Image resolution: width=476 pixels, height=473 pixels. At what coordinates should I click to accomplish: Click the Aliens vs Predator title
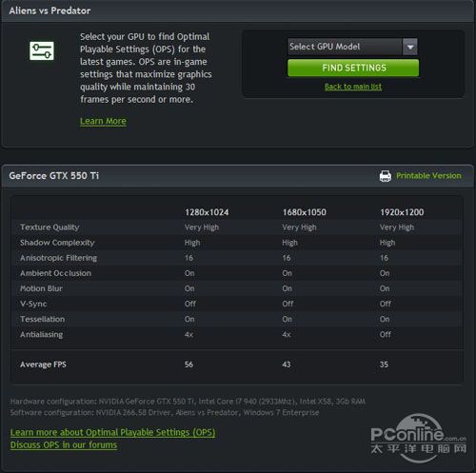50,10
